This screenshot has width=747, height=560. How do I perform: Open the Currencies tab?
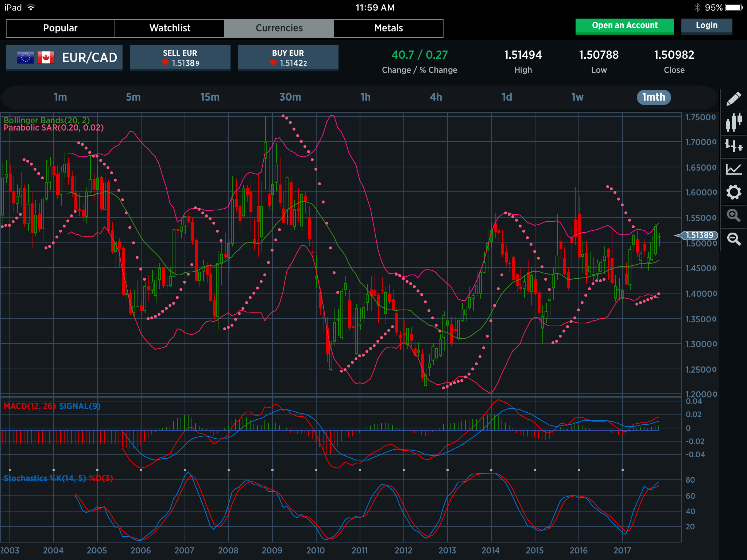tap(279, 28)
